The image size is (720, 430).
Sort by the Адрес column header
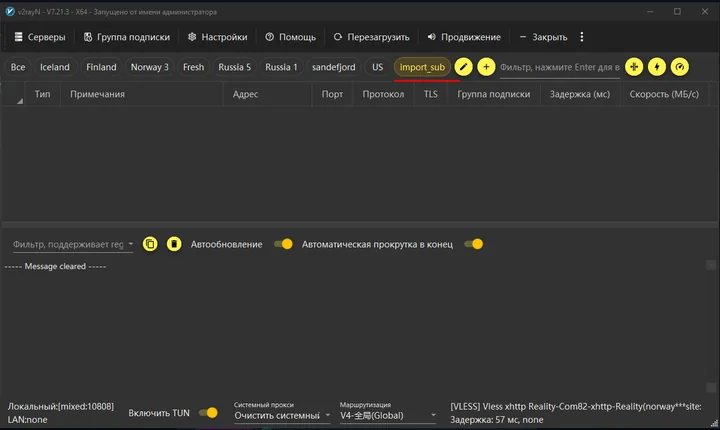pos(268,94)
